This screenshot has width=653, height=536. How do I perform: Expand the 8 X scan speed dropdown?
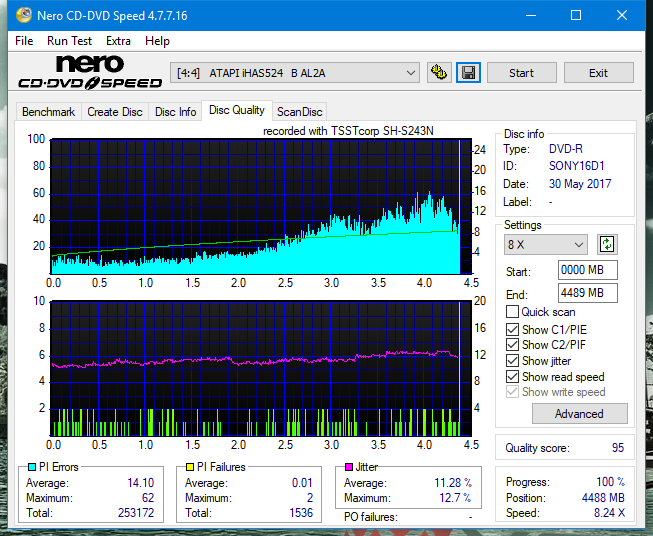tap(546, 244)
